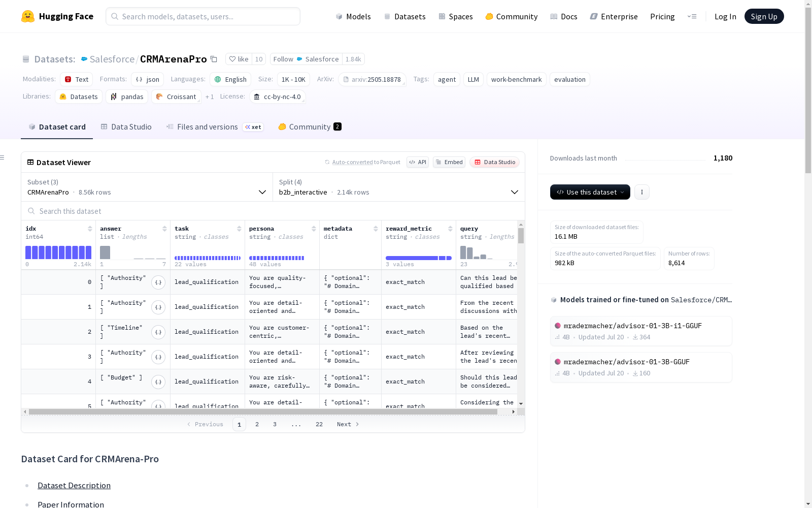Like the CRMArenaPro dataset
812x508 pixels.
[239, 59]
